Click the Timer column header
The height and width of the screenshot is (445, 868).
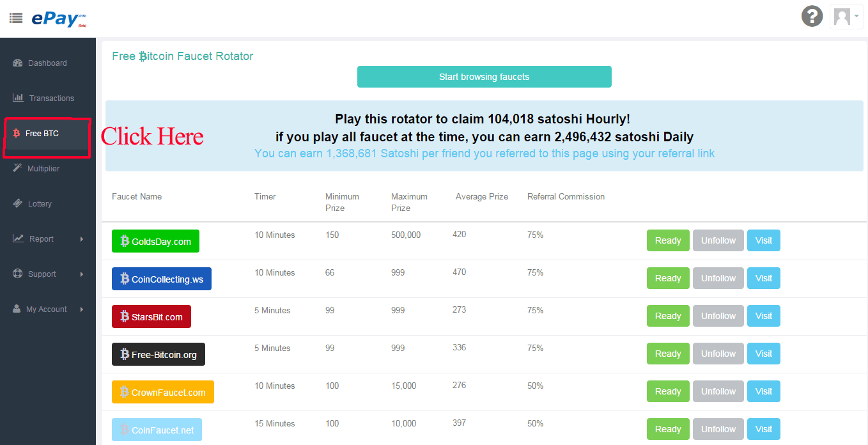coord(265,196)
